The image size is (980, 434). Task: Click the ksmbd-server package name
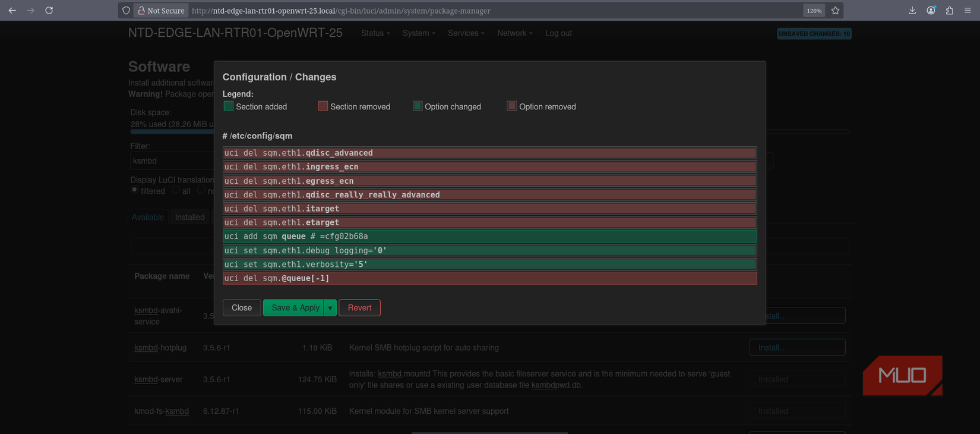pos(159,379)
